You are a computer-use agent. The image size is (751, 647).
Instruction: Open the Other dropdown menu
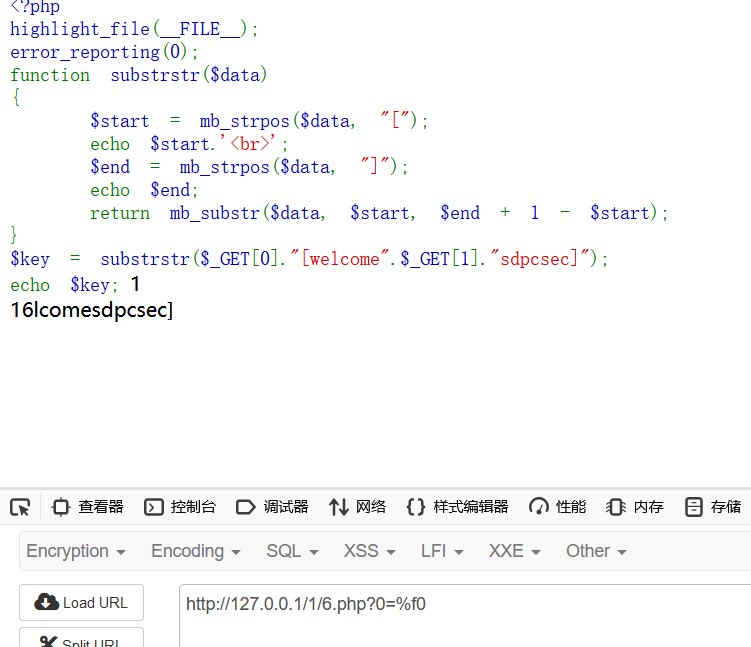pyautogui.click(x=596, y=551)
